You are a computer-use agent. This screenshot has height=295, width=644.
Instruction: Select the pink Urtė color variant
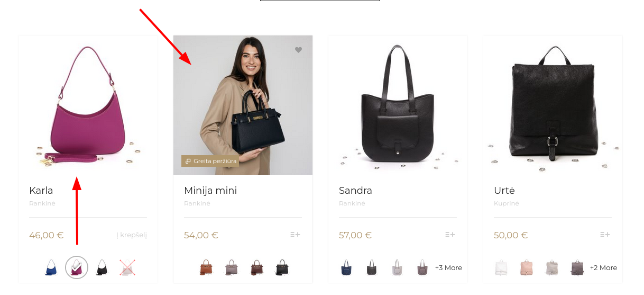526,267
